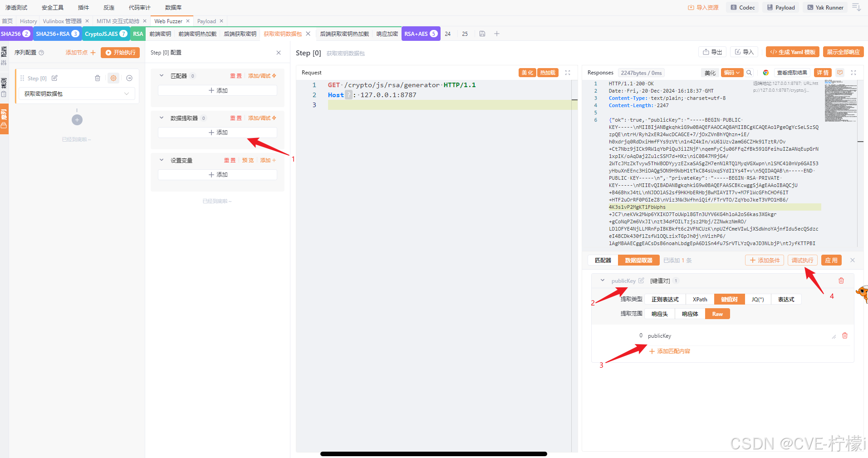Click the help icon beside 序列配置
Viewport: 868px width, 458px height.
pos(41,53)
